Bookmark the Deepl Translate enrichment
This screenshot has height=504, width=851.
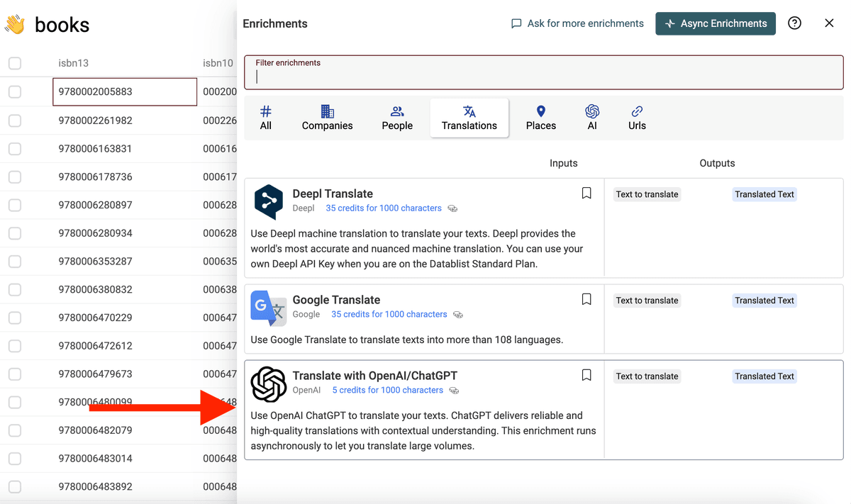[x=586, y=194]
